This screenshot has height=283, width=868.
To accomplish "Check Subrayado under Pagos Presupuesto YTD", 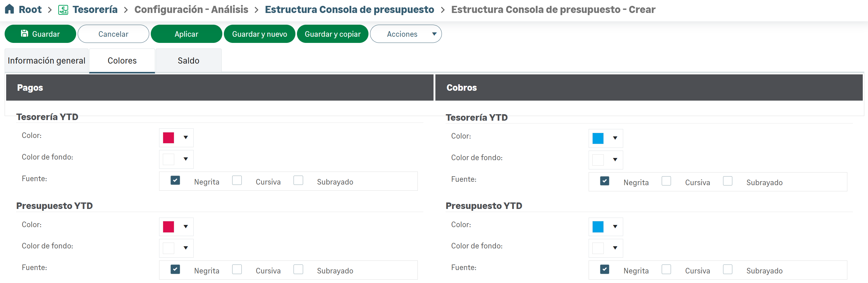I will click(298, 269).
